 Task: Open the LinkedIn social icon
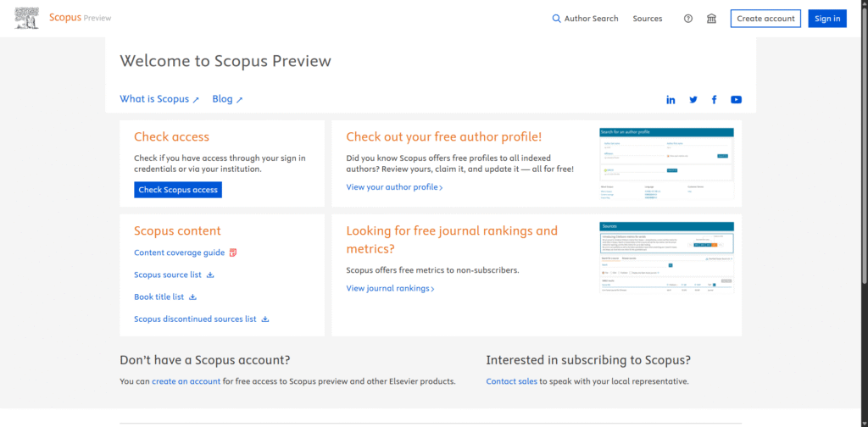[670, 100]
